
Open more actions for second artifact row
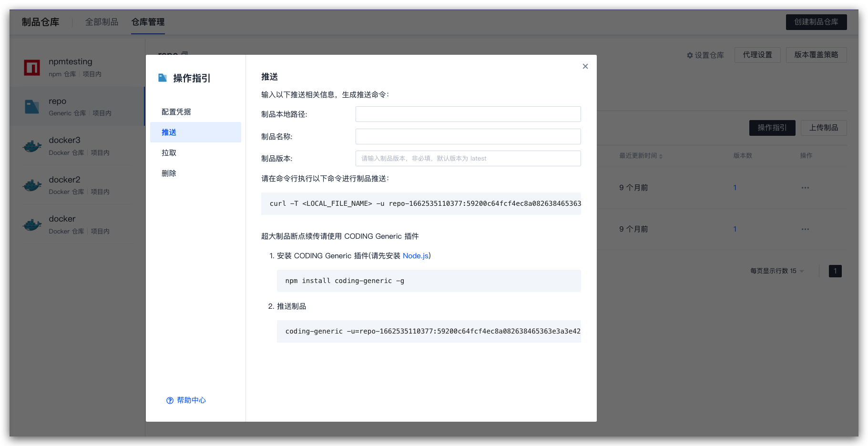coord(805,229)
